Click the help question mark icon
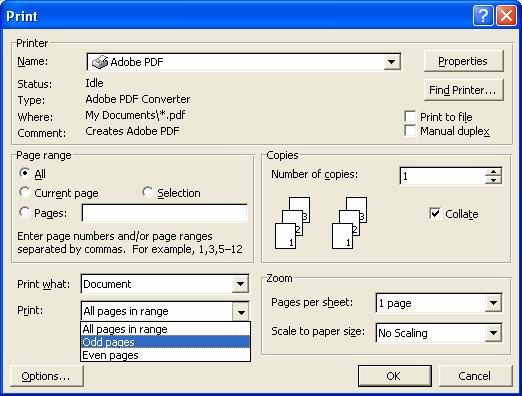The image size is (522, 396). point(483,16)
